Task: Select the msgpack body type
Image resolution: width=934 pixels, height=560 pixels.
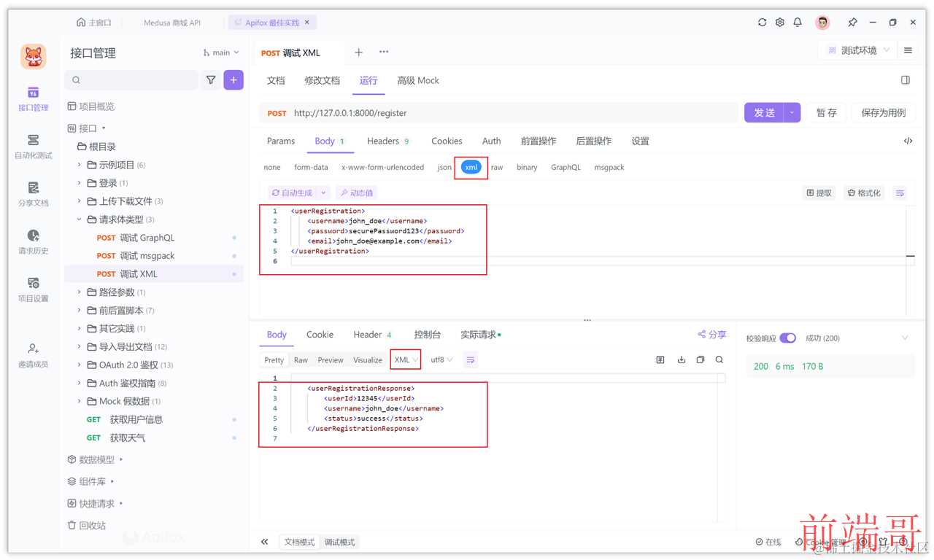Action: 609,167
